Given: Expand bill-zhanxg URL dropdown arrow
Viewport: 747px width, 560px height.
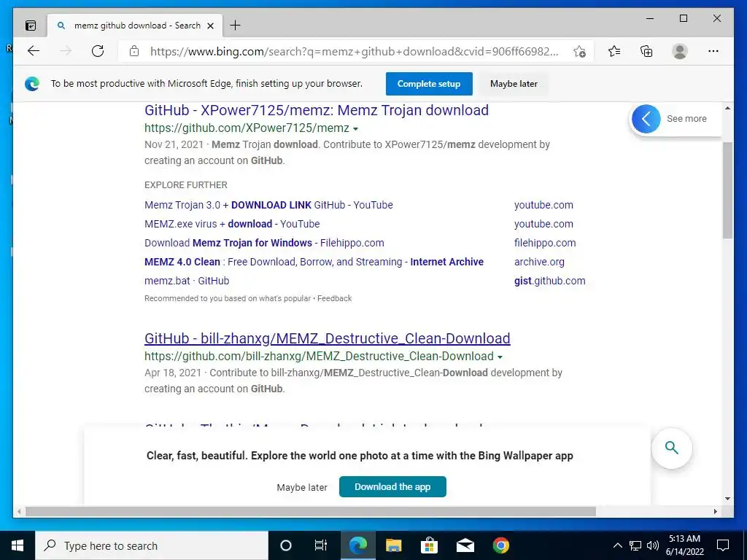Looking at the screenshot, I should (500, 357).
